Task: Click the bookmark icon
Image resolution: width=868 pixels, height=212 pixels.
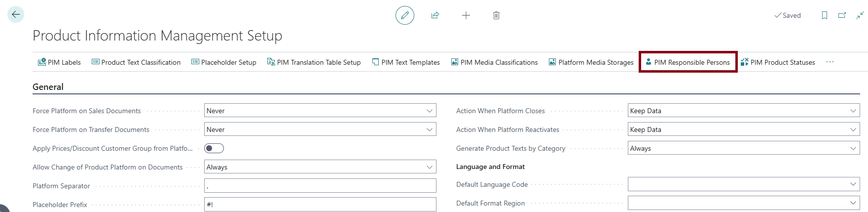Action: click(x=824, y=15)
